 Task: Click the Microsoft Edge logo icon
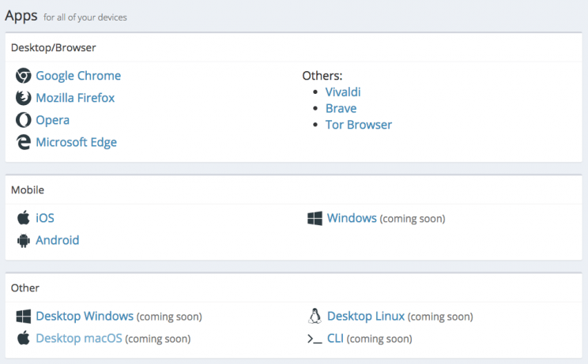click(23, 142)
